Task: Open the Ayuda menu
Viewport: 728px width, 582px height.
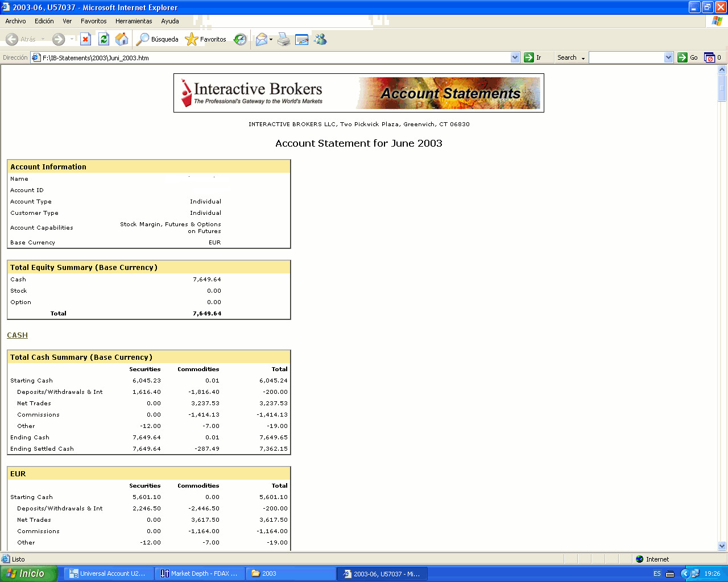Action: pyautogui.click(x=170, y=21)
